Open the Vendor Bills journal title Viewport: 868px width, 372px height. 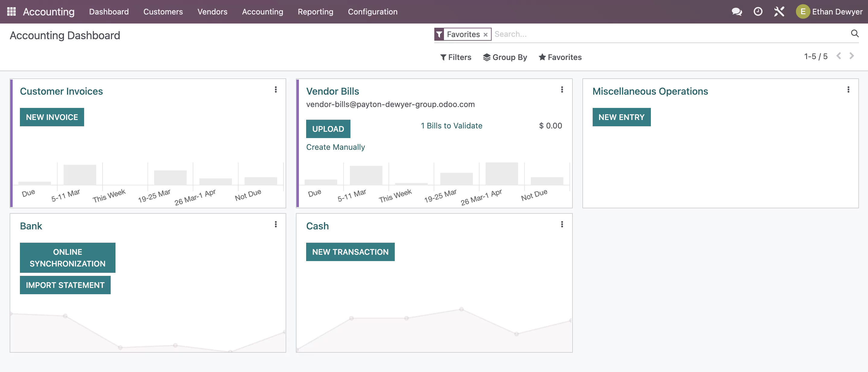[x=333, y=91]
